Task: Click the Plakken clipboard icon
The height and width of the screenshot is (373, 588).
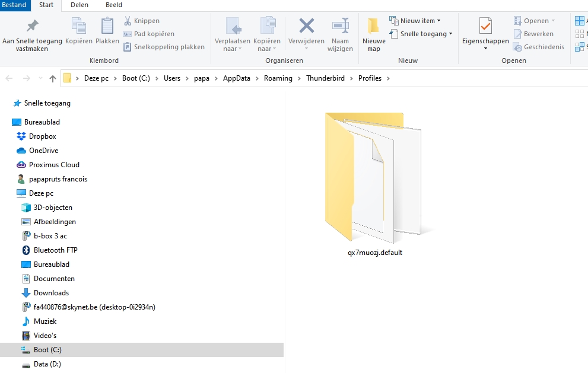Action: pos(107,26)
